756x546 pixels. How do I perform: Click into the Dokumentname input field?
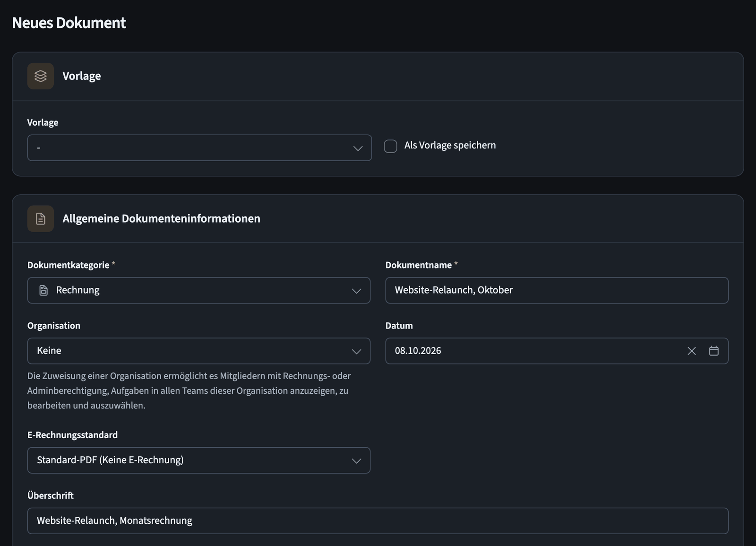coord(557,290)
